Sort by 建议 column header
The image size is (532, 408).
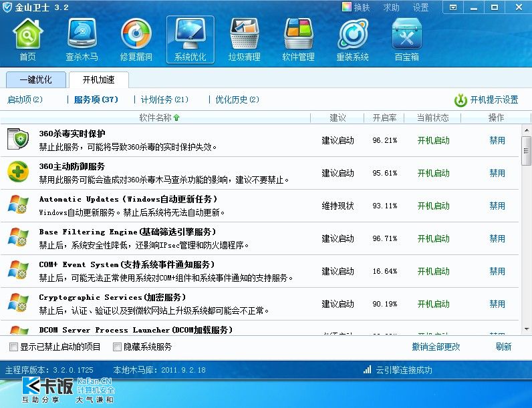[x=338, y=118]
